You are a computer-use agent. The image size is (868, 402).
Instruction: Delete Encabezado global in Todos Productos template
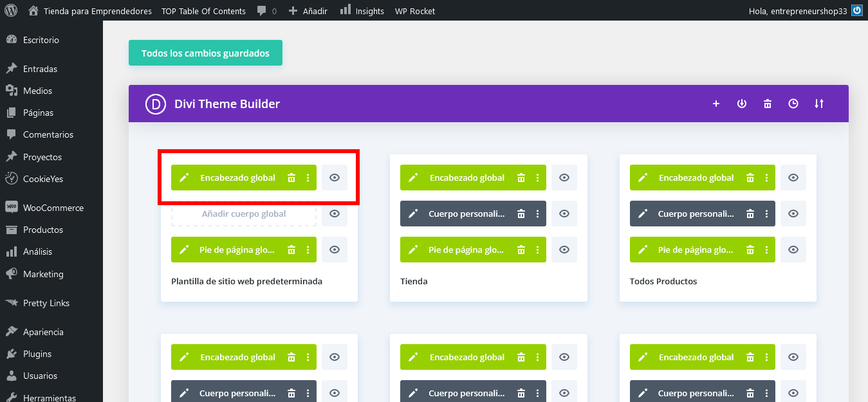pos(750,178)
